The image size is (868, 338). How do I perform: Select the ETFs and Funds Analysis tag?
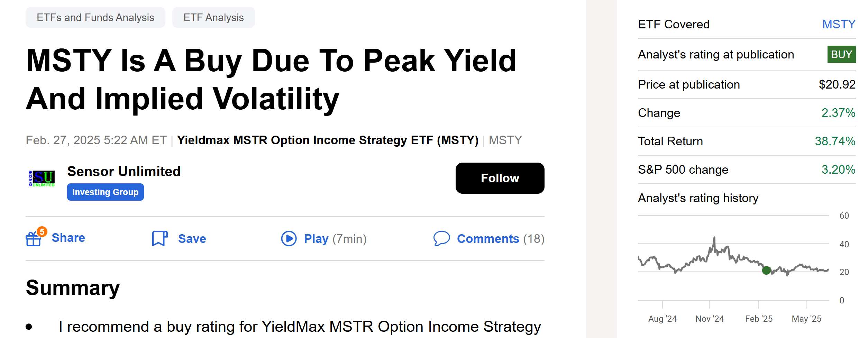coord(95,17)
